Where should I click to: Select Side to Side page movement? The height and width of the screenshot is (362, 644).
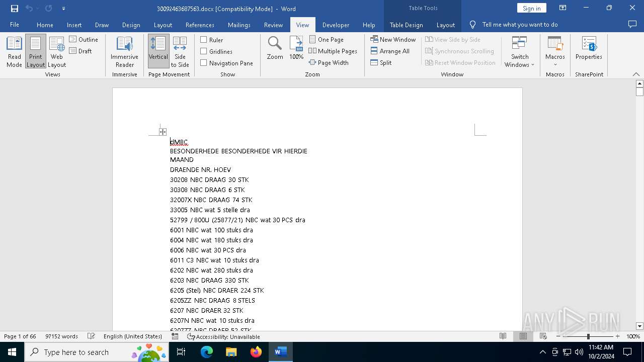point(180,52)
